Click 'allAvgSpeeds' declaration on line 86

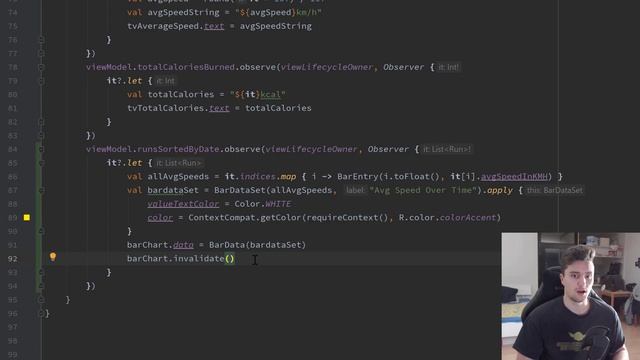tap(178, 176)
